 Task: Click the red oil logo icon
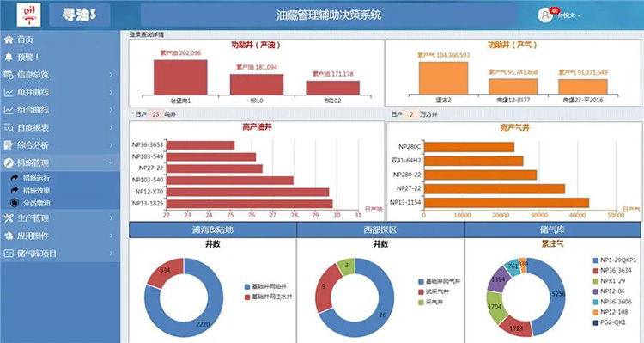(28, 15)
